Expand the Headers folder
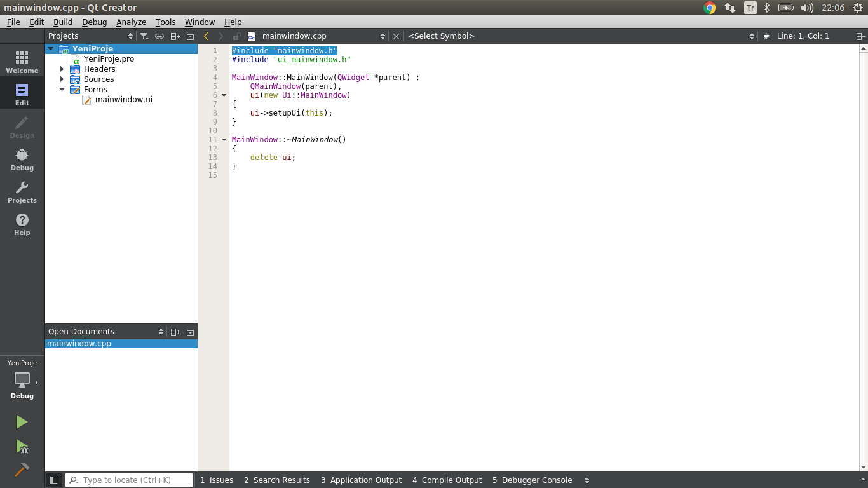 point(62,69)
